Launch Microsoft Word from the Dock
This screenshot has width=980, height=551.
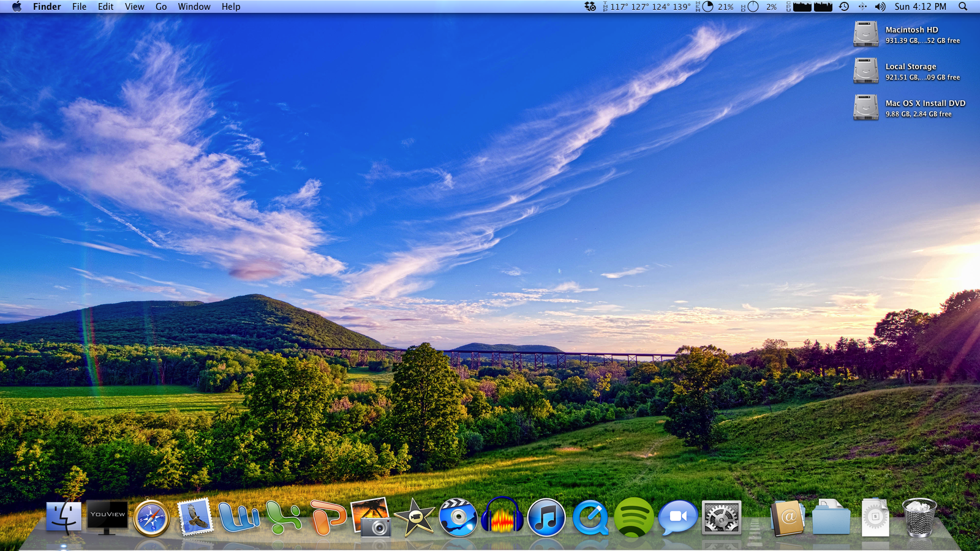click(239, 518)
